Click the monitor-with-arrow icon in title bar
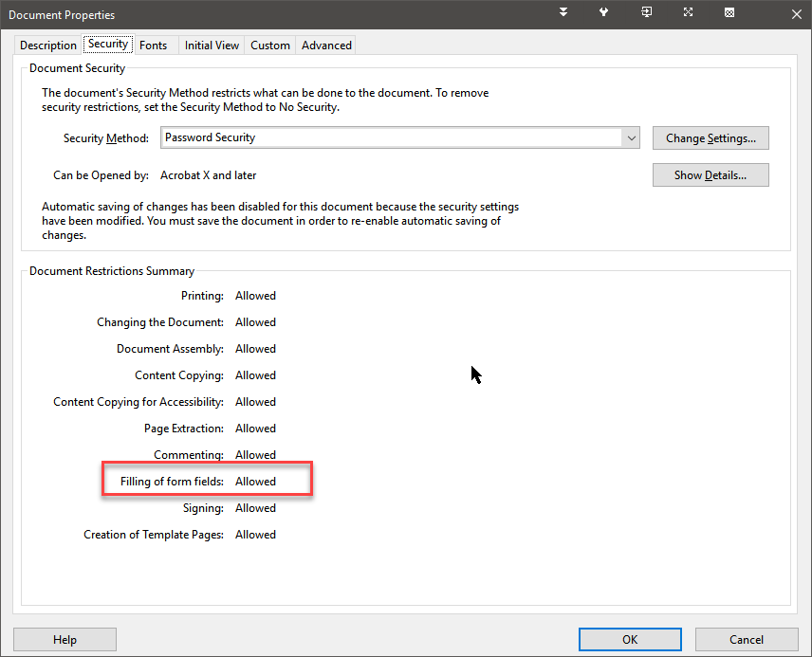 [x=646, y=12]
